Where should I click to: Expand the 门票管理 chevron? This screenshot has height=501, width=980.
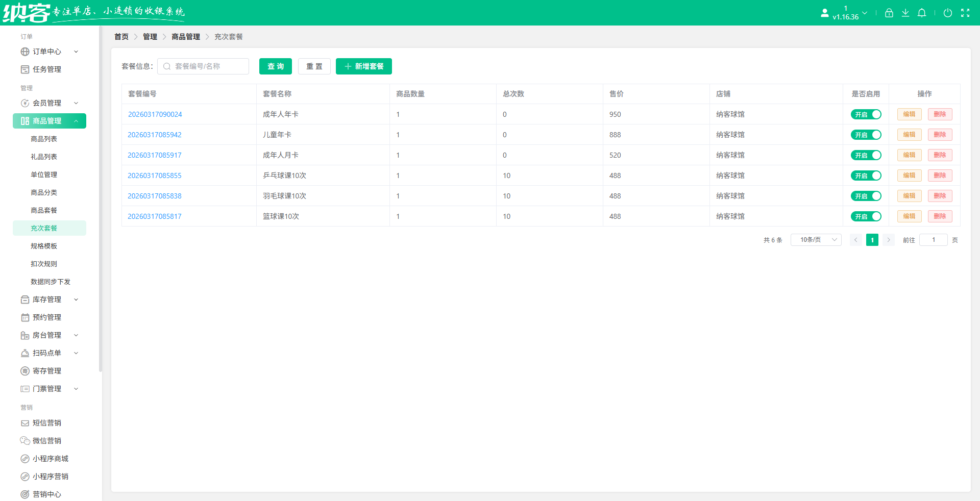point(76,389)
